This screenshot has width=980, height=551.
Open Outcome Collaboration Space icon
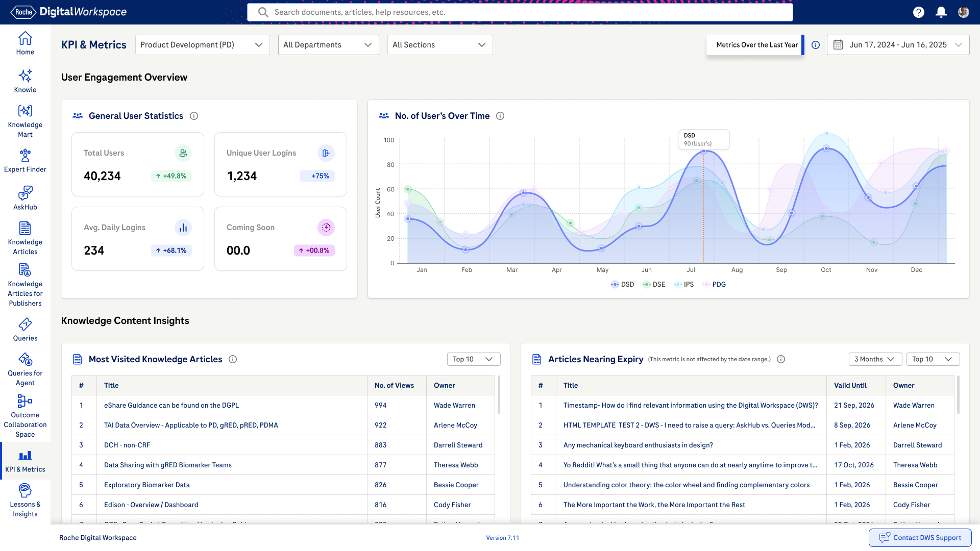click(25, 402)
